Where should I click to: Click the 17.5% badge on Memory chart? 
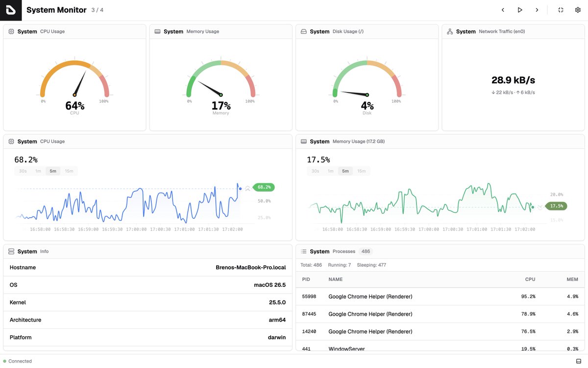click(x=556, y=206)
